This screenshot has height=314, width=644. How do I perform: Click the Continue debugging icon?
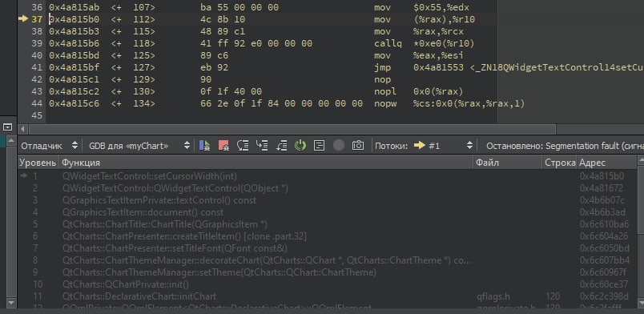coord(204,145)
